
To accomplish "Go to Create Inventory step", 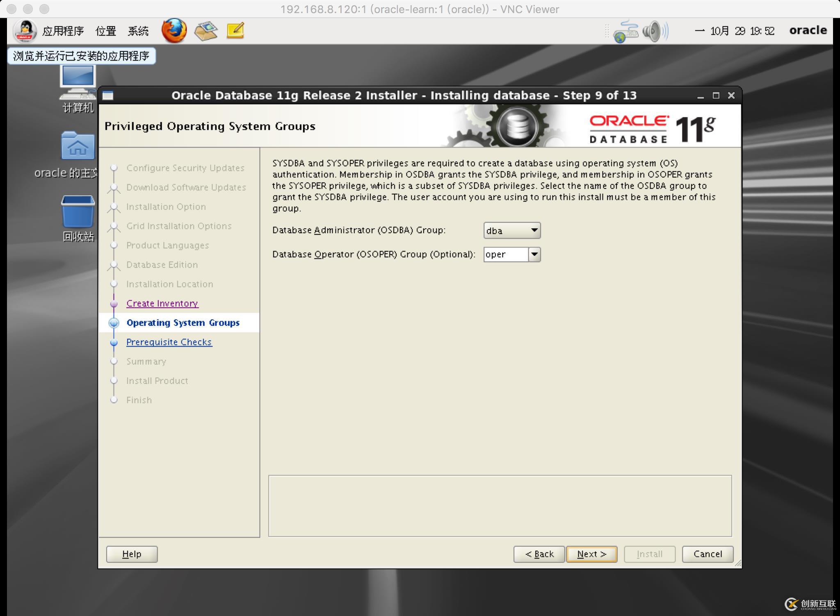I will coord(162,303).
